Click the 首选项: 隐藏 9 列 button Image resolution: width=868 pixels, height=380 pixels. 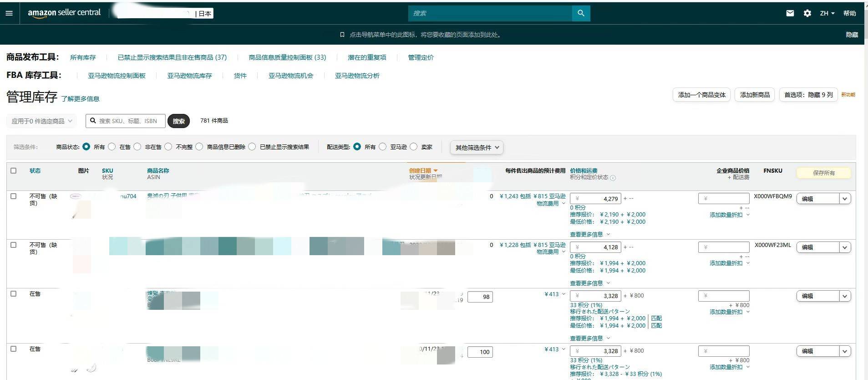point(808,95)
